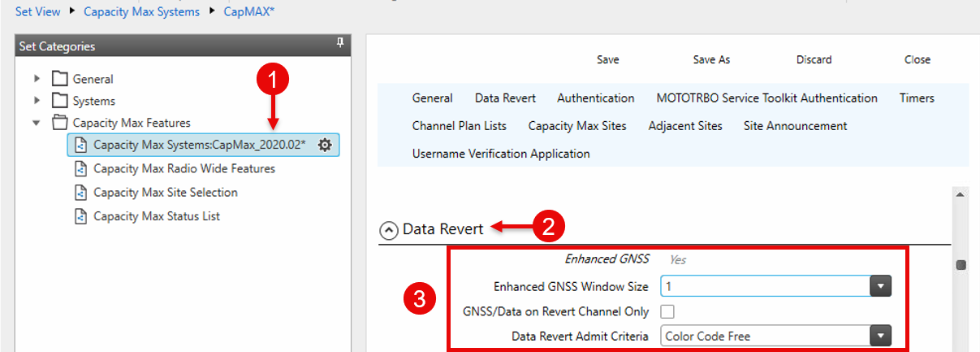
Task: Click the Data Revert section heading
Action: pos(443,229)
